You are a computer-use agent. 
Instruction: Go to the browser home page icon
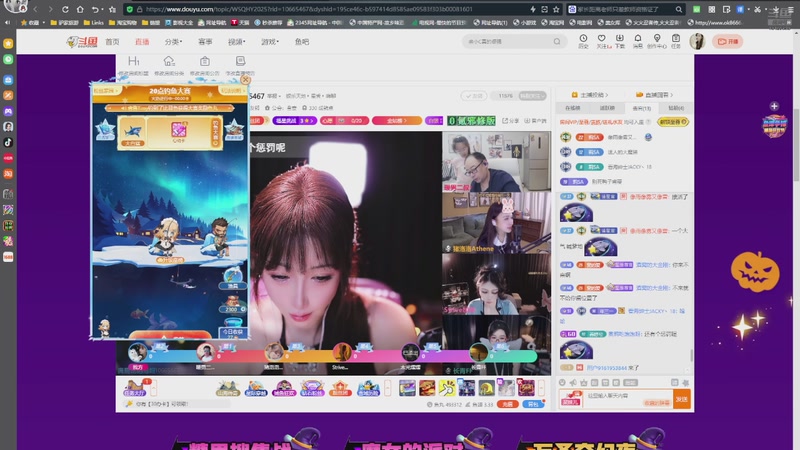(80, 9)
